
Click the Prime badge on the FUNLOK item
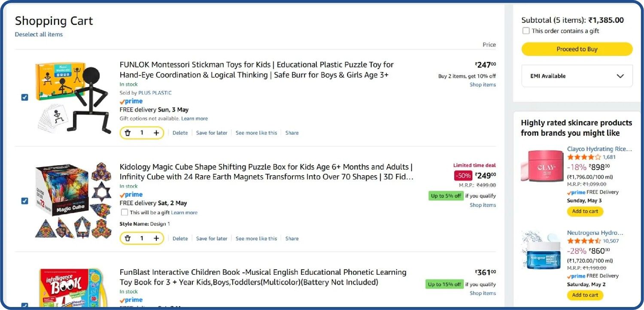click(131, 101)
